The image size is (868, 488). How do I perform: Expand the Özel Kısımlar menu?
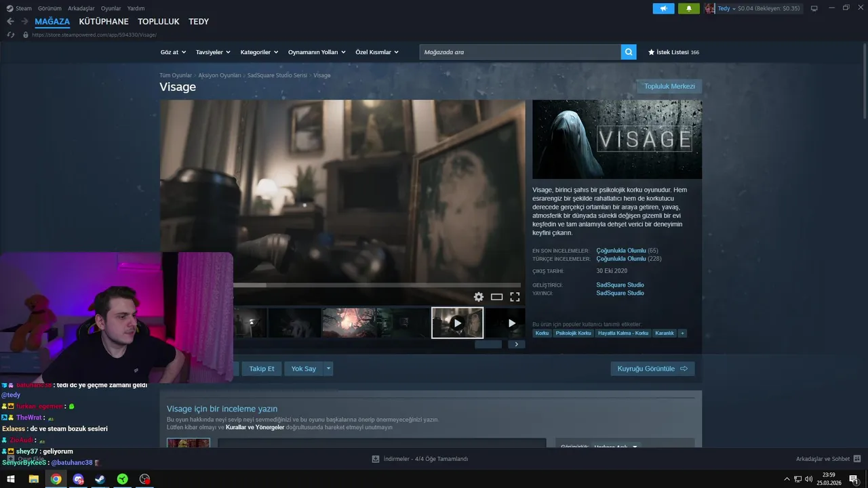377,52
